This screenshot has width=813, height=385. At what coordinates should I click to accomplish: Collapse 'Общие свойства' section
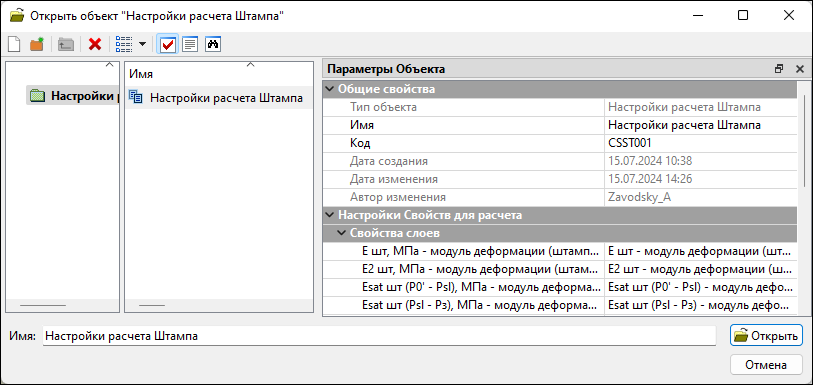pos(329,89)
